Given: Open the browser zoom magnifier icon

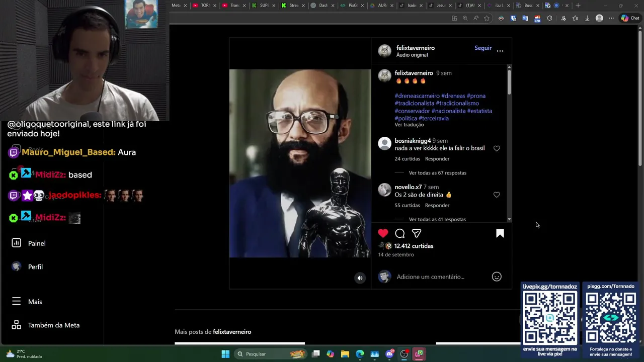Looking at the screenshot, I should 465,18.
